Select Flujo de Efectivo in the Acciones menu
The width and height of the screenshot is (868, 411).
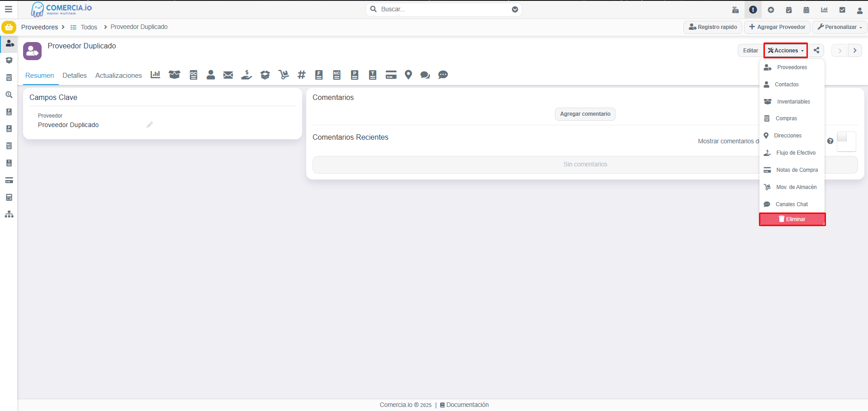tap(792, 153)
